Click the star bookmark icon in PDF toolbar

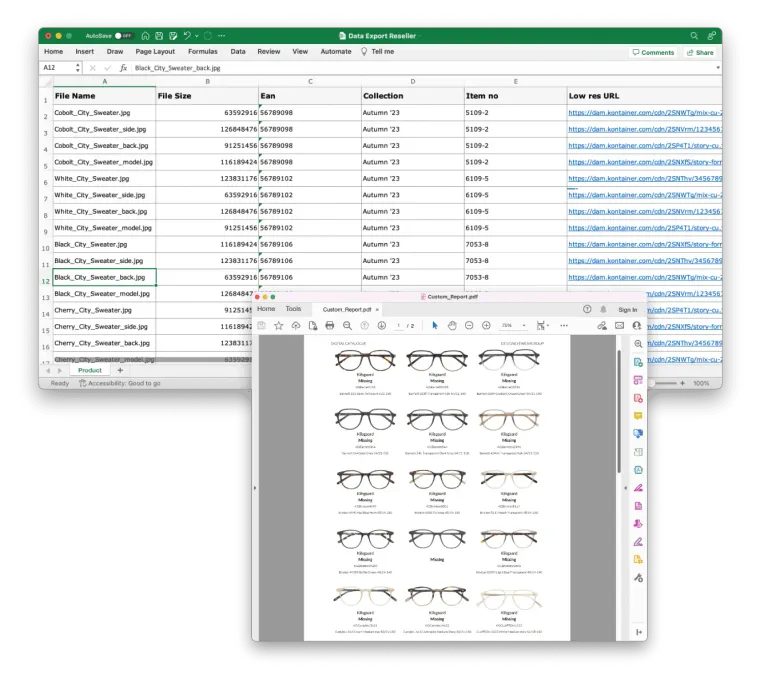(278, 326)
